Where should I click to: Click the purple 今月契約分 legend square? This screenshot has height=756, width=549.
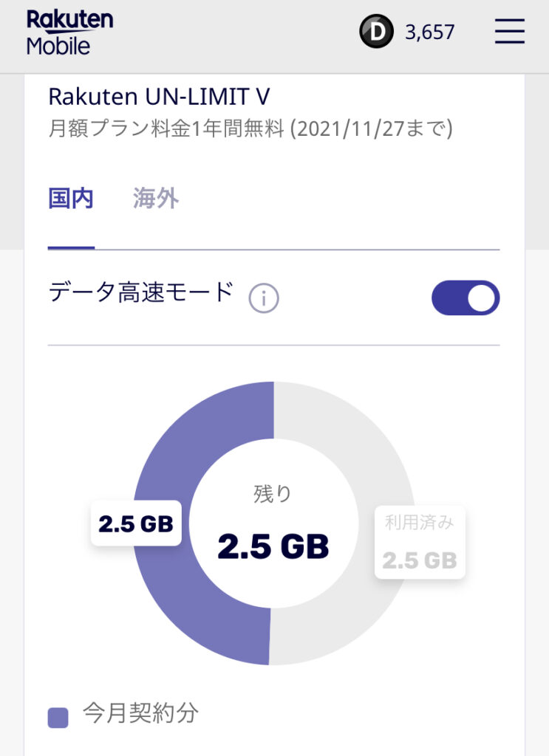(x=58, y=718)
